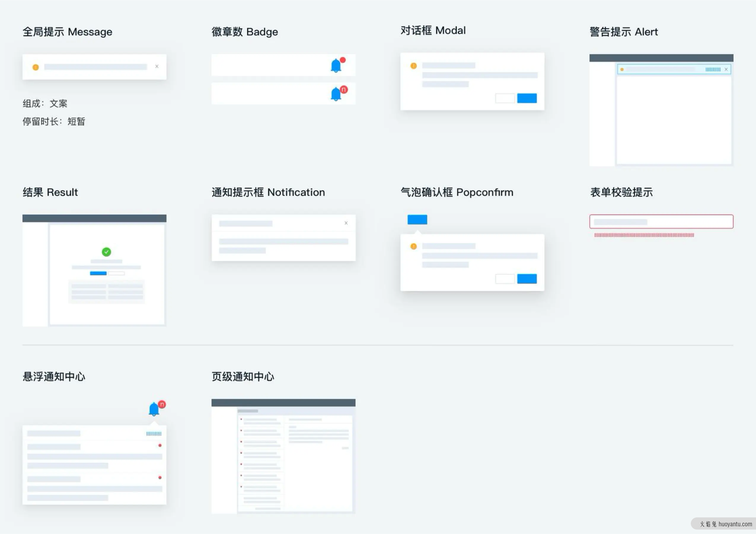Click the blue trigger button above Popconfirm bubble
This screenshot has width=756, height=534.
click(417, 220)
